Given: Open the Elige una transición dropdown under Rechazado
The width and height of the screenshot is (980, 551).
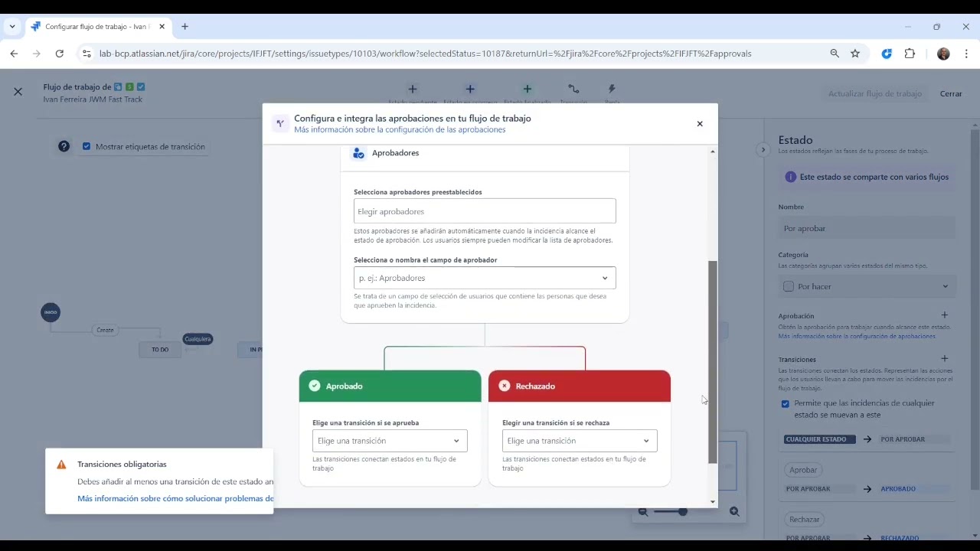Looking at the screenshot, I should point(580,441).
